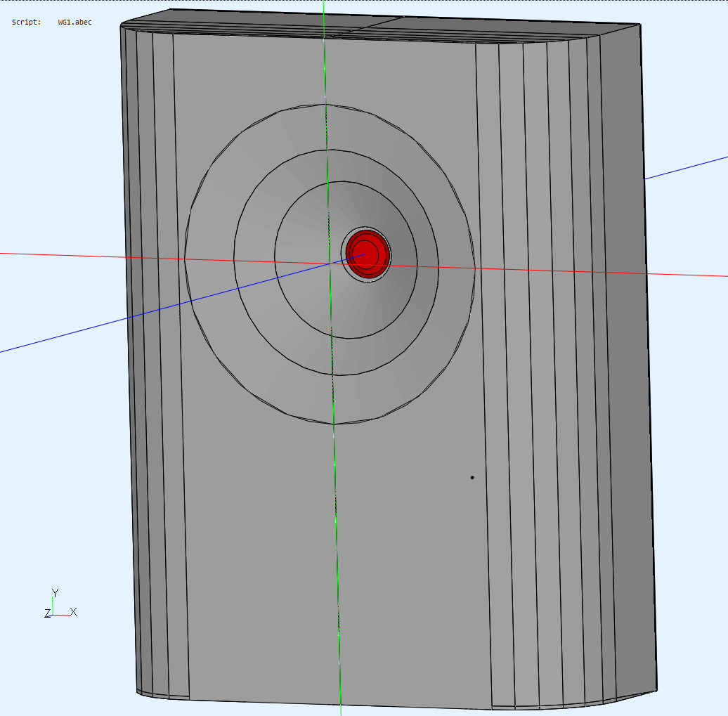
Task: Select the small black point on the baffle
Action: (472, 478)
